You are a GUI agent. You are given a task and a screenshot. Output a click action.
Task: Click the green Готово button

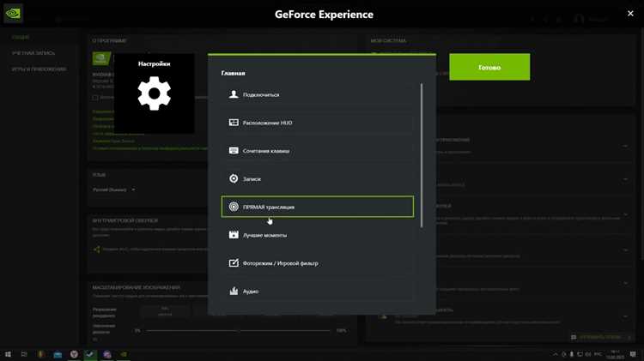[x=489, y=67]
